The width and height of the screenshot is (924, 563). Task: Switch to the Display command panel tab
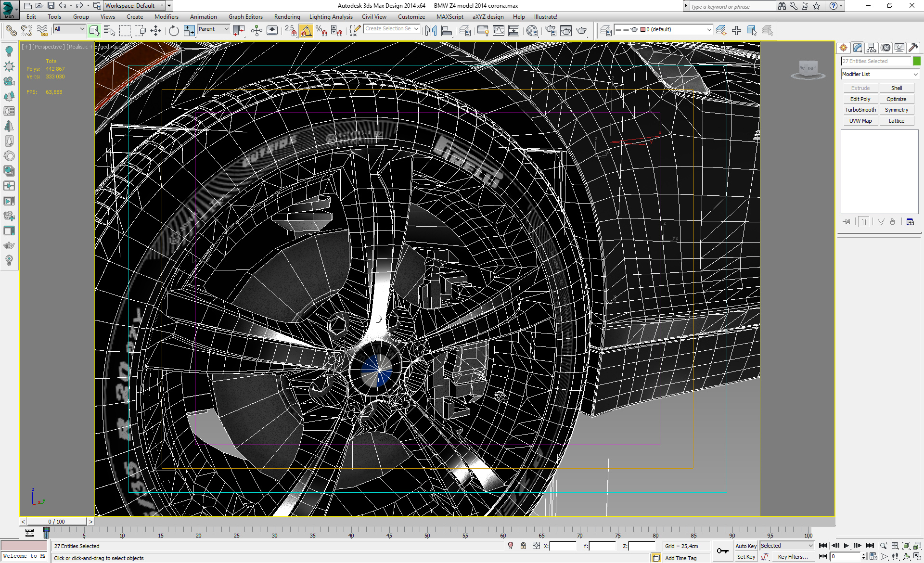(899, 48)
